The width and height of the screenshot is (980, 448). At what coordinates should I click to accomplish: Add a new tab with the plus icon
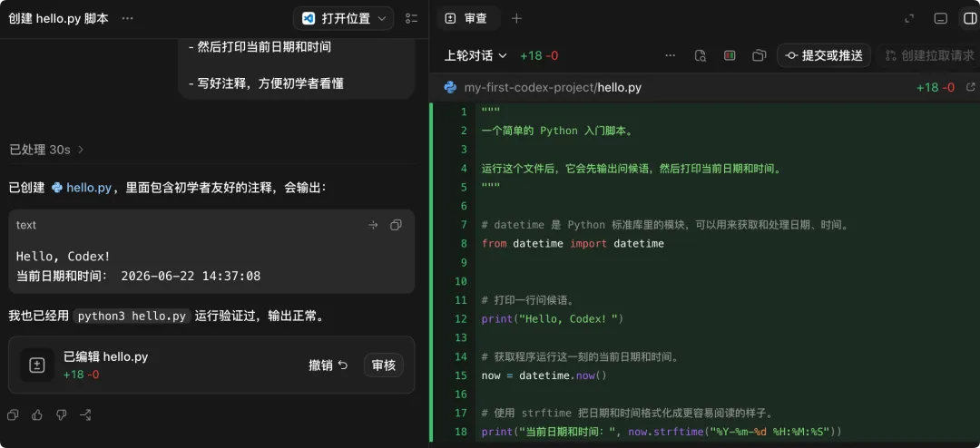coord(516,18)
